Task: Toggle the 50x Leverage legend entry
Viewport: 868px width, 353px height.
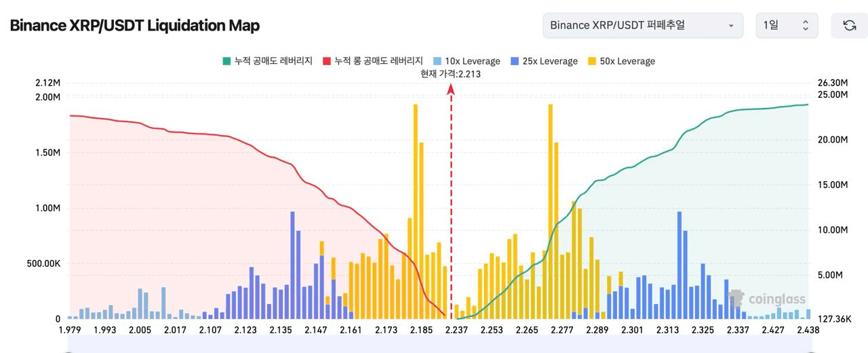Action: pyautogui.click(x=621, y=61)
